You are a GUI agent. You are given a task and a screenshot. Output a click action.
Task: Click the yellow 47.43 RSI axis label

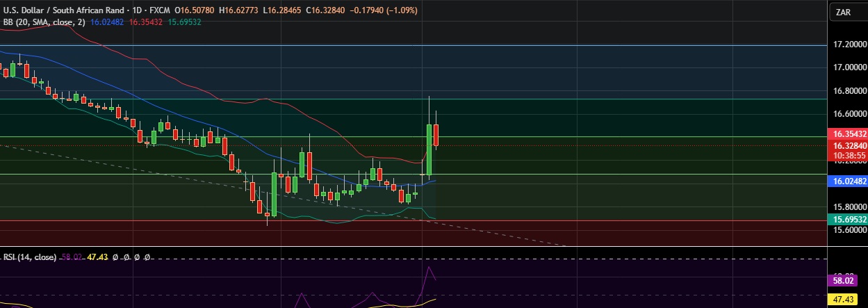click(x=842, y=299)
